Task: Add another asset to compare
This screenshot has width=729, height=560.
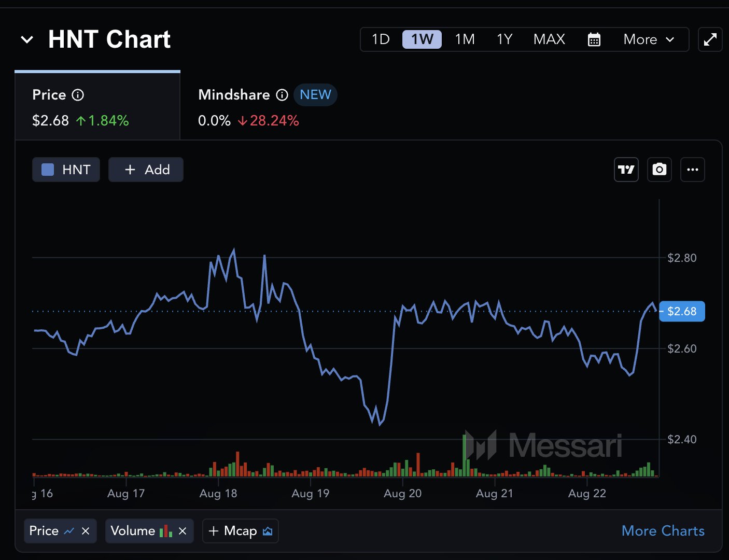Action: point(146,170)
